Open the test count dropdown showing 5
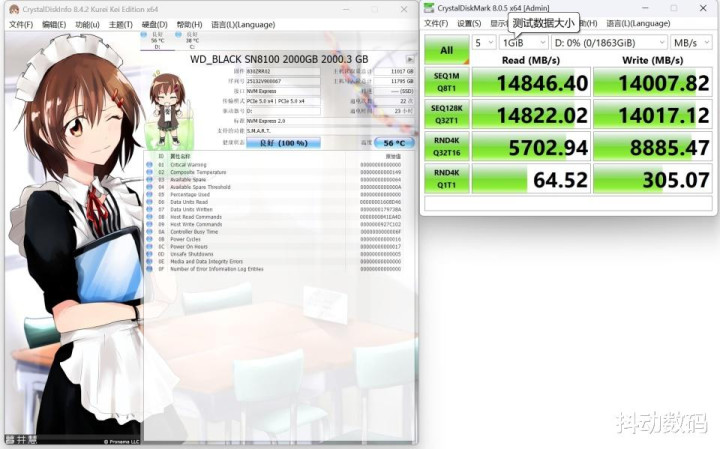This screenshot has height=449, width=720. pos(484,43)
